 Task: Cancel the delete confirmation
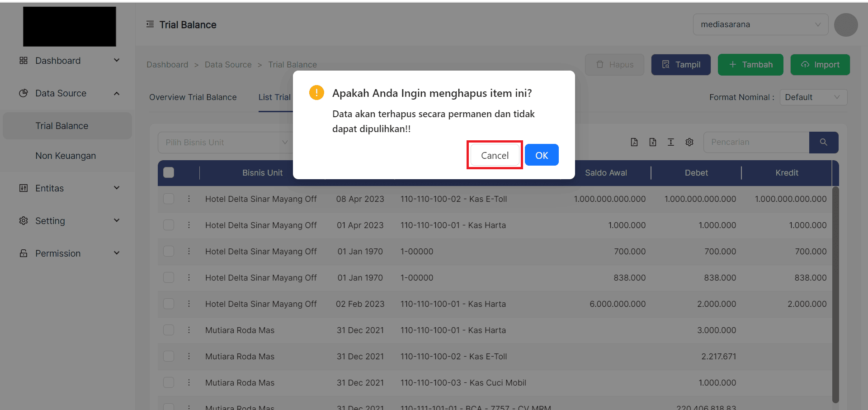click(x=495, y=155)
